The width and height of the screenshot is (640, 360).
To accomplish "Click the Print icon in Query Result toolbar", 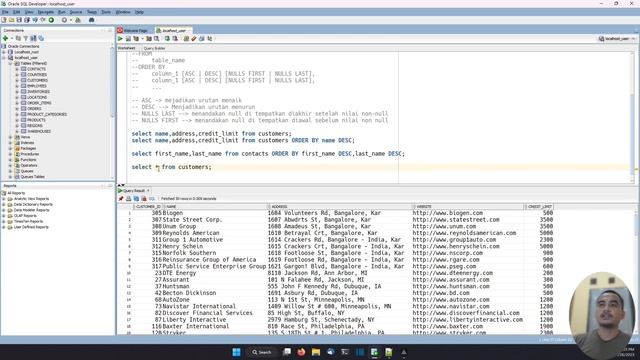I will pyautogui.click(x=129, y=198).
